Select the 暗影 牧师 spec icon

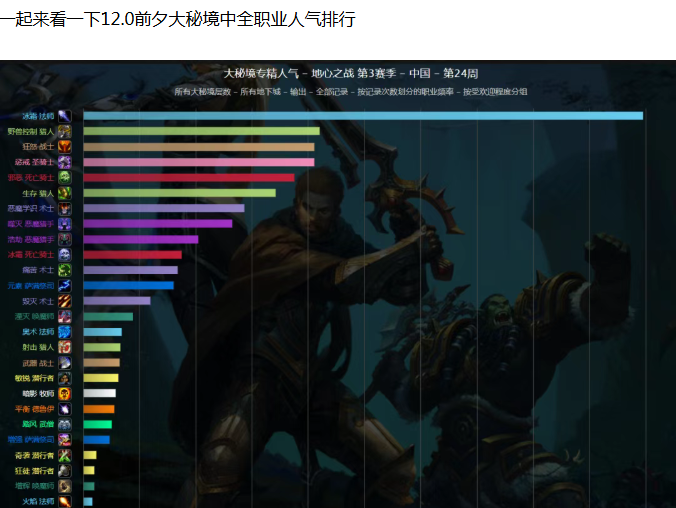[x=65, y=394]
